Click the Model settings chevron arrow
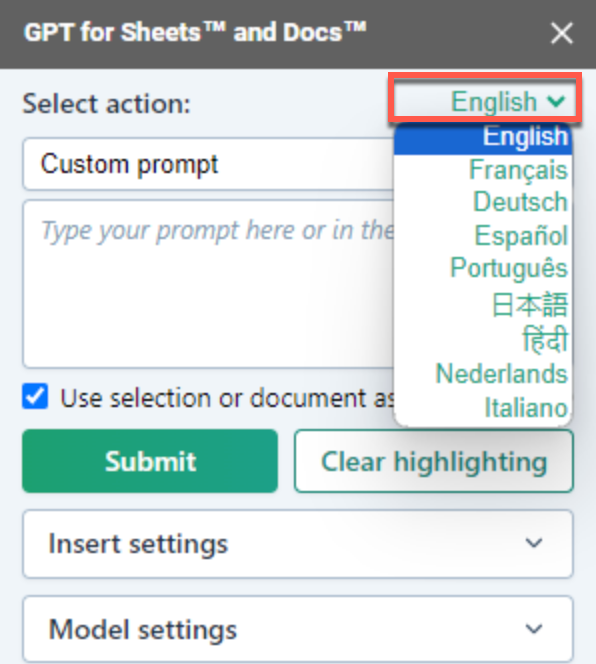Screen dimensions: 596x664 pos(534,629)
